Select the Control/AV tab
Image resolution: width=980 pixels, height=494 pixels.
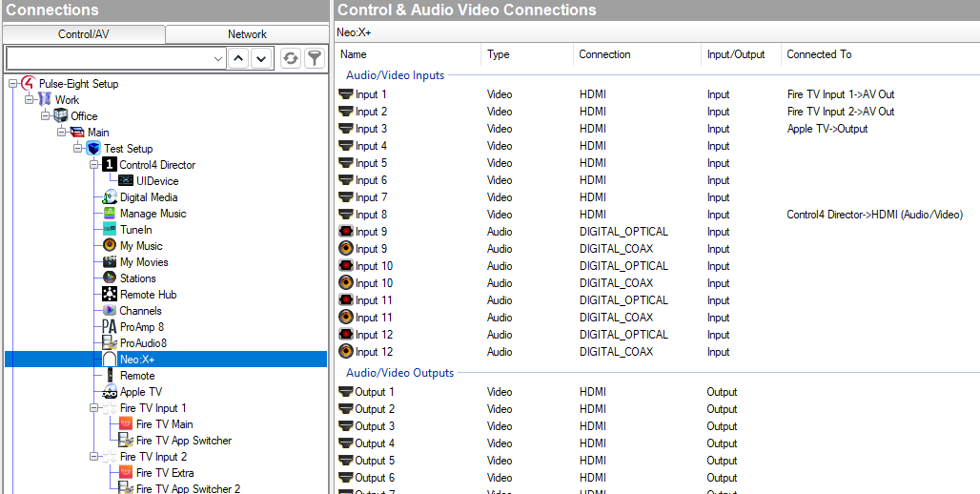pyautogui.click(x=84, y=34)
